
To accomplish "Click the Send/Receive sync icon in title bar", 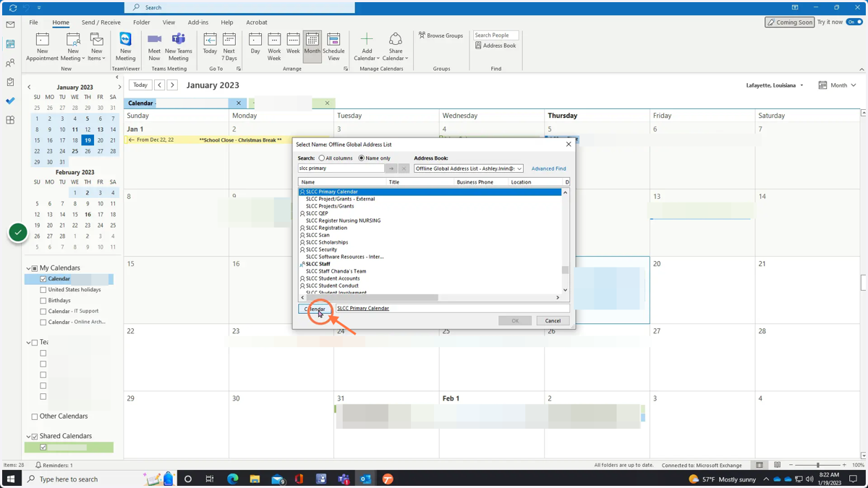I will click(x=13, y=7).
